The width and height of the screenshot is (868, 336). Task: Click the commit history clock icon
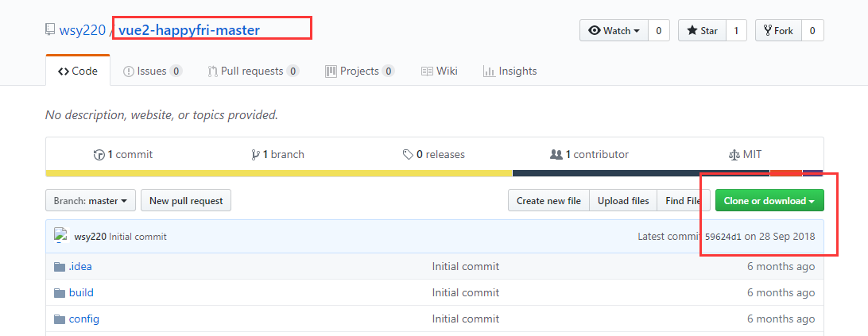[99, 155]
